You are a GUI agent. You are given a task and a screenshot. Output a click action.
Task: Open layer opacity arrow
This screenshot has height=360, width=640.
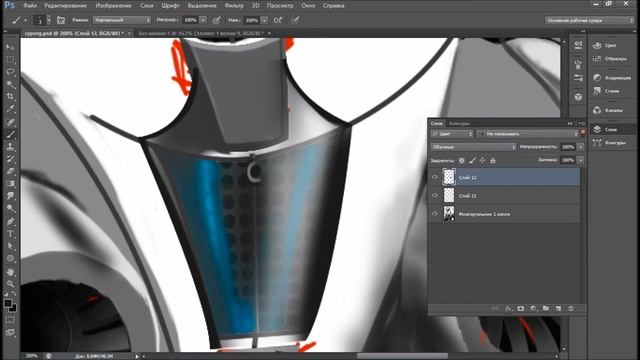click(581, 147)
